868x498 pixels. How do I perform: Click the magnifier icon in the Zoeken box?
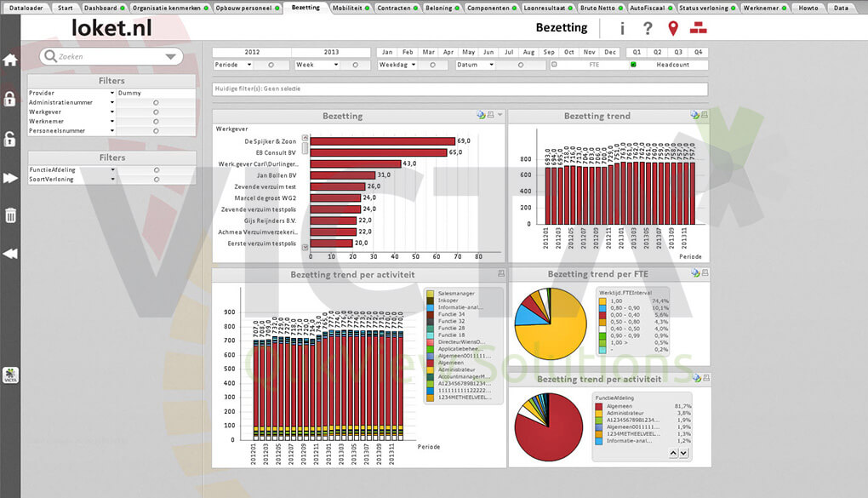(50, 56)
